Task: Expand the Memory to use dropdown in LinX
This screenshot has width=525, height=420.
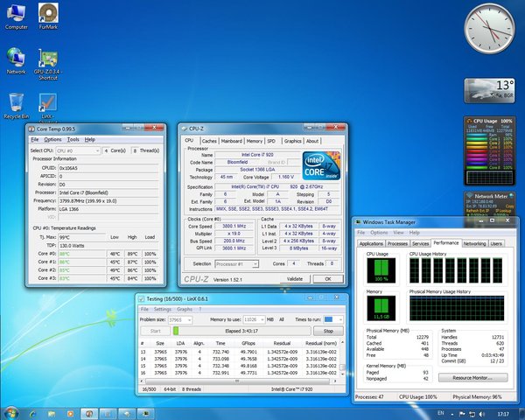Action: 254,320
